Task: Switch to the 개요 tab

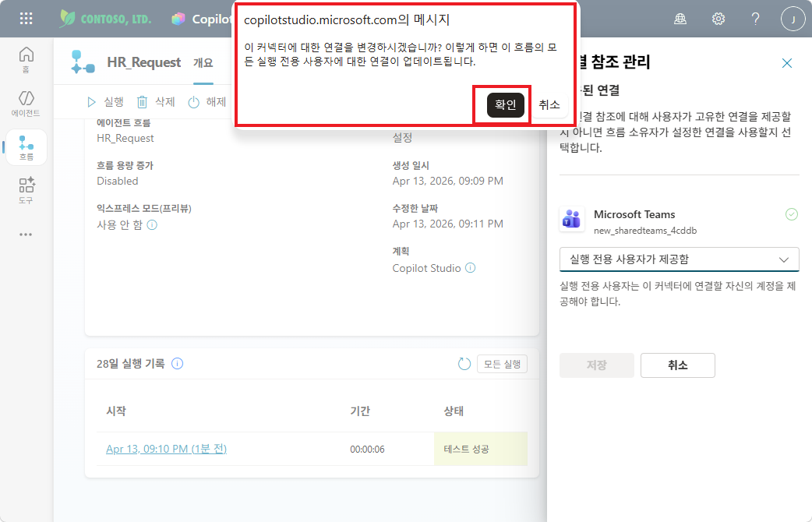Action: (x=203, y=63)
